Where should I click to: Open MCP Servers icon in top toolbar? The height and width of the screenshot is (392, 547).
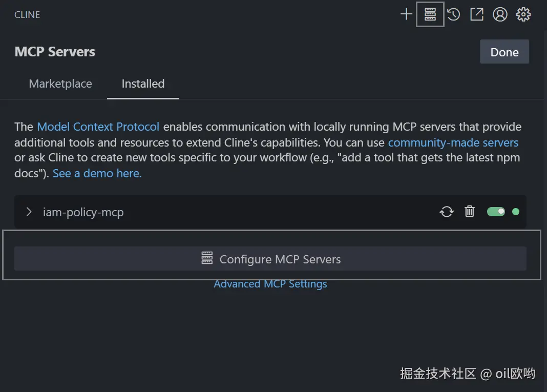click(x=430, y=14)
